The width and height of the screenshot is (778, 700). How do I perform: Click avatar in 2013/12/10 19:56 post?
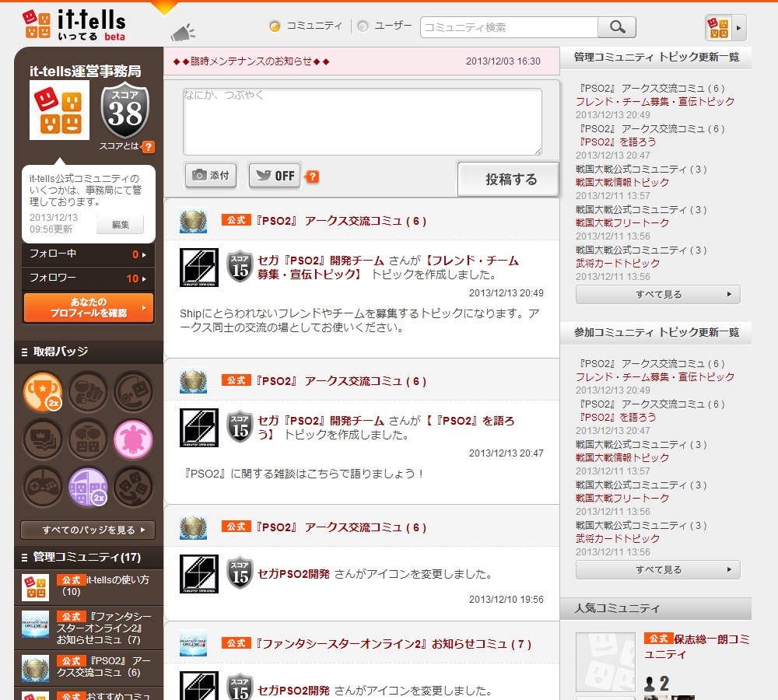coord(199,574)
